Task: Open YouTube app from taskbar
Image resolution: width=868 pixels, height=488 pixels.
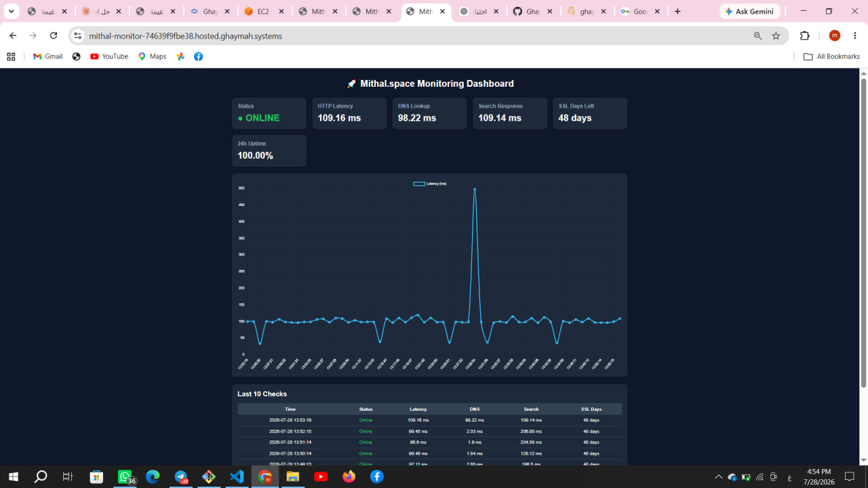Action: tap(321, 476)
